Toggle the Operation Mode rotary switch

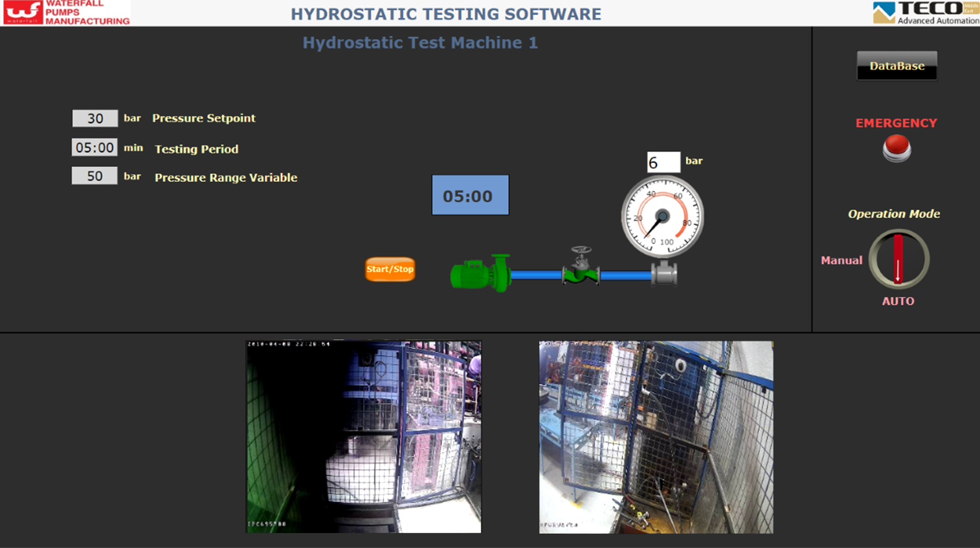click(898, 259)
